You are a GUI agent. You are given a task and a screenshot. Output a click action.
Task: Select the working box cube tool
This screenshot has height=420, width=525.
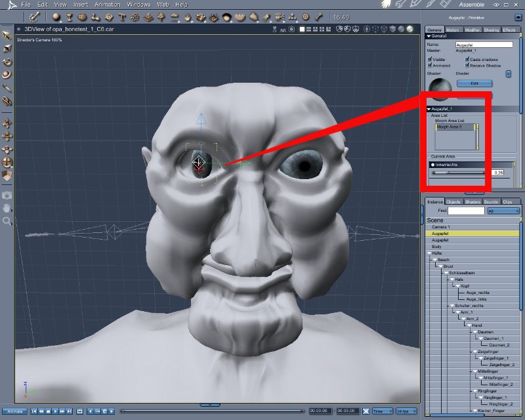click(7, 175)
